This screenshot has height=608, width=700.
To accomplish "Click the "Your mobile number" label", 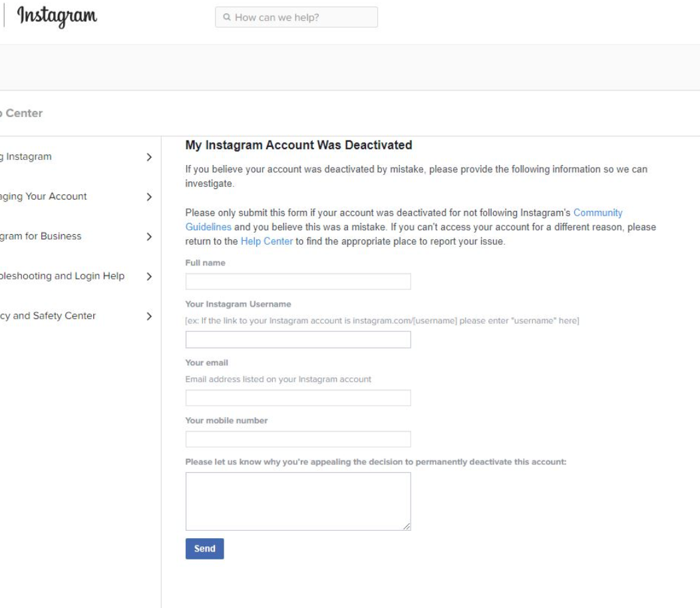I will tap(226, 420).
